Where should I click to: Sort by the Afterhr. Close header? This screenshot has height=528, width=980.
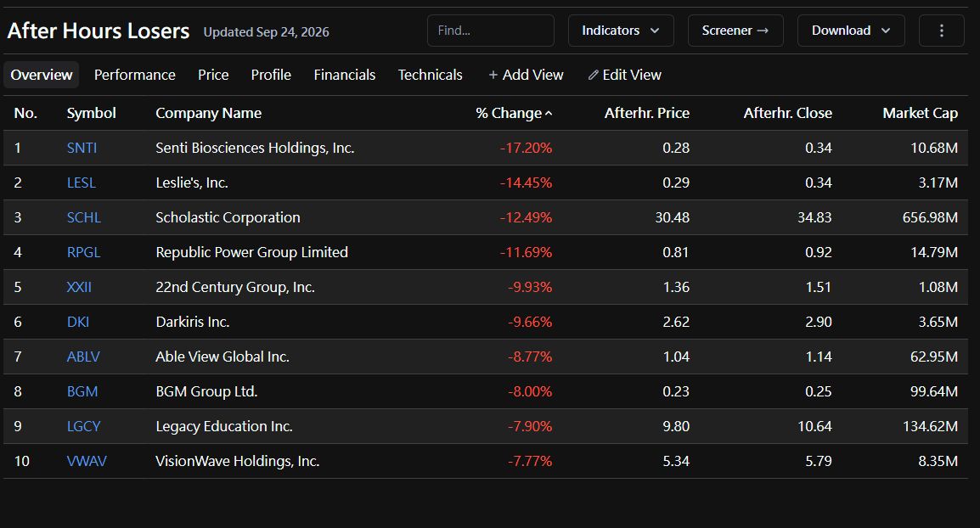point(787,113)
